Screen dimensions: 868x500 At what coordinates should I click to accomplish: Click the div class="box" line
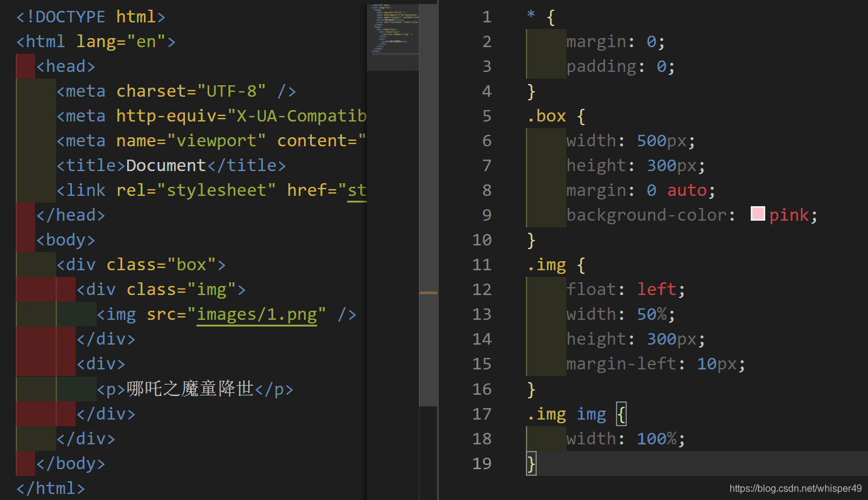point(141,265)
